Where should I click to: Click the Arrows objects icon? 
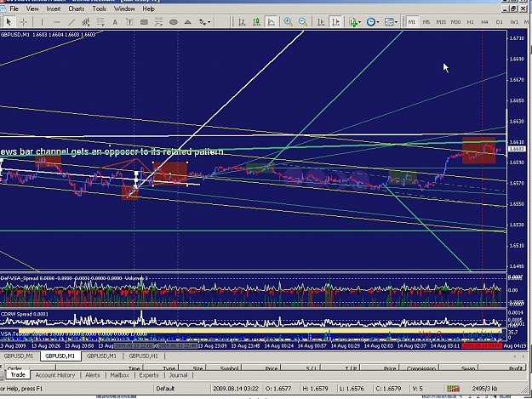click(x=203, y=22)
